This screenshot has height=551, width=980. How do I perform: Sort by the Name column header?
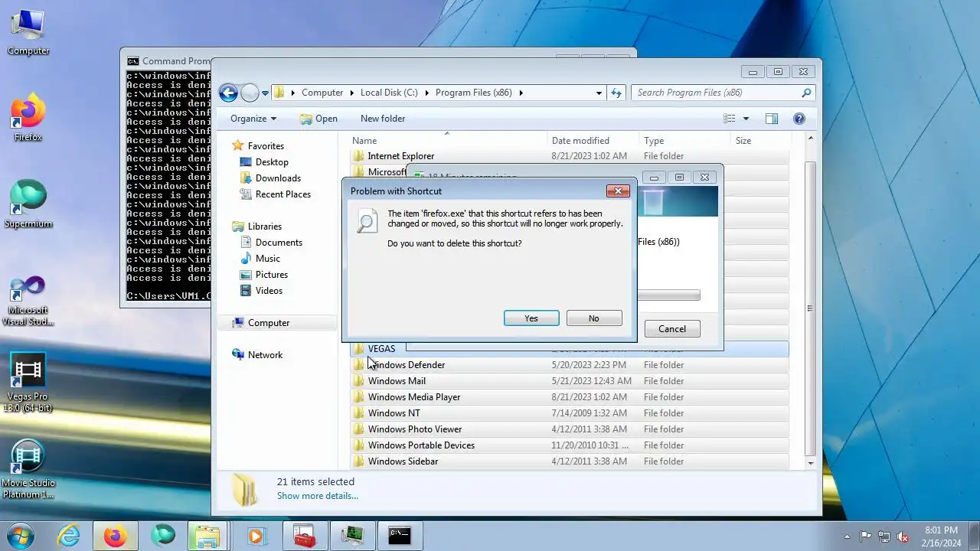pyautogui.click(x=448, y=141)
